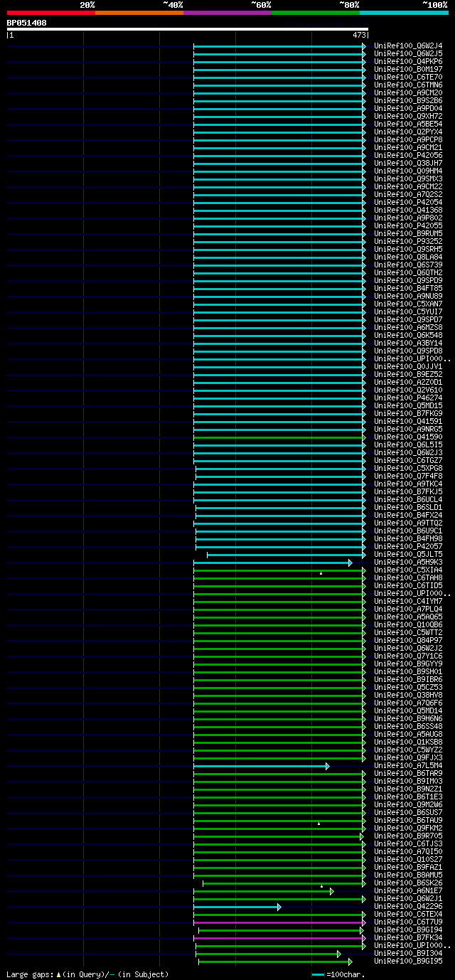Open the UniRef100_Q9XH72 entry

[x=408, y=116]
